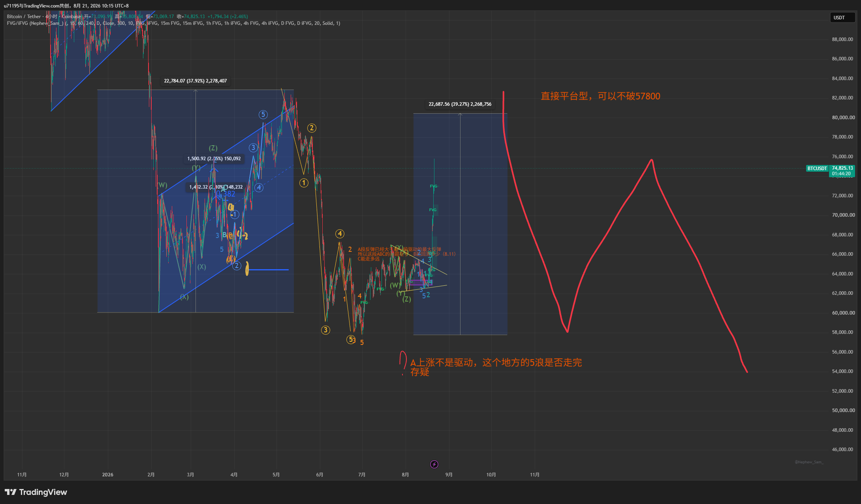Screen dimensions: 861x504
Task: Click the 1,500.92 (2.05%) measurement label
Action: pyautogui.click(x=214, y=159)
